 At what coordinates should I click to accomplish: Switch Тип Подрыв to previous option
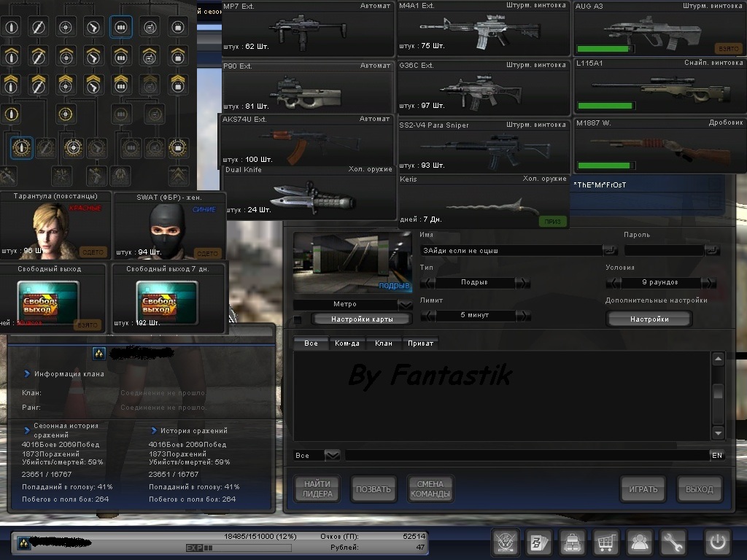427,283
